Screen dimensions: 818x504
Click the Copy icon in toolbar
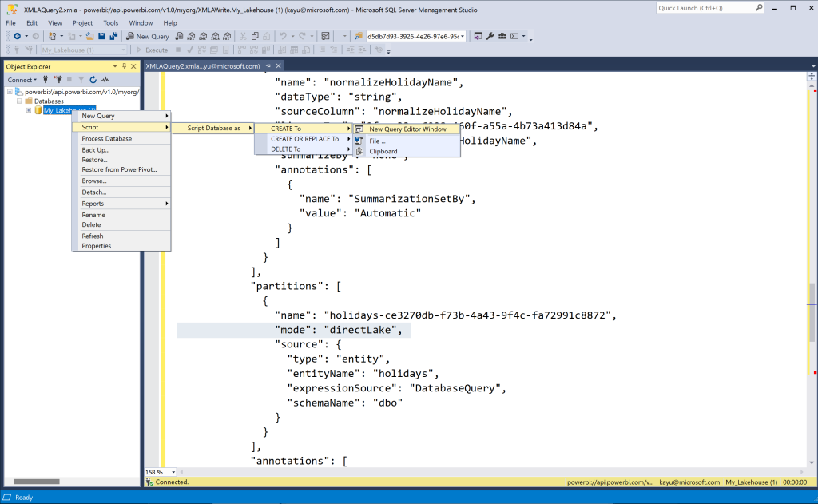point(255,36)
